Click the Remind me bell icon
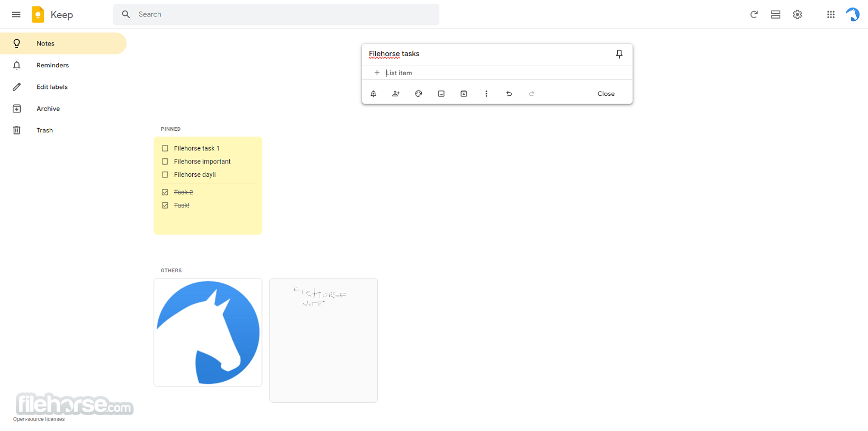The height and width of the screenshot is (431, 868). [x=374, y=94]
